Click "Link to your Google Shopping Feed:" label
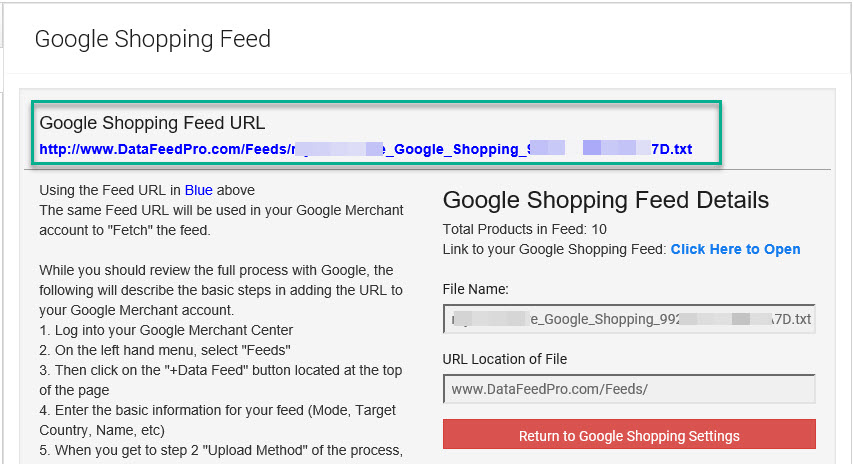 pos(554,249)
